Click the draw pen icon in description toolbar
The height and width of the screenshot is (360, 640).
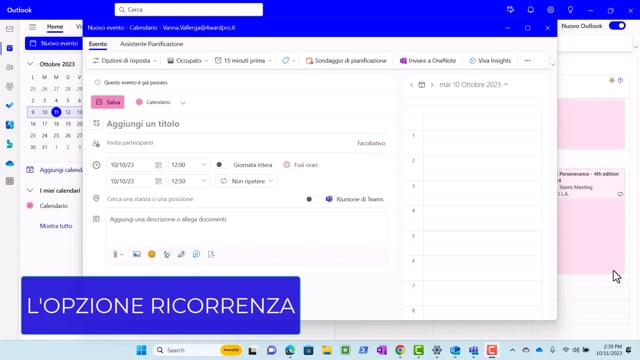coord(181,254)
